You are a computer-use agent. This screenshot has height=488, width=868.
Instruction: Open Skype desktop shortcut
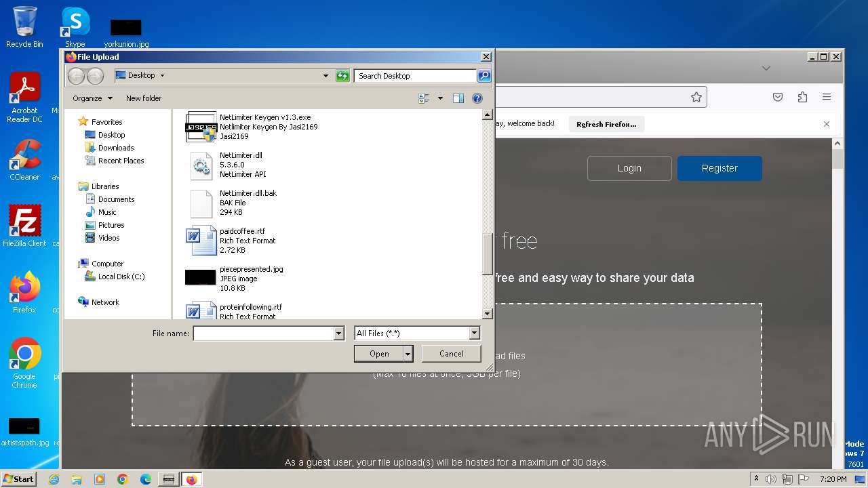click(75, 27)
